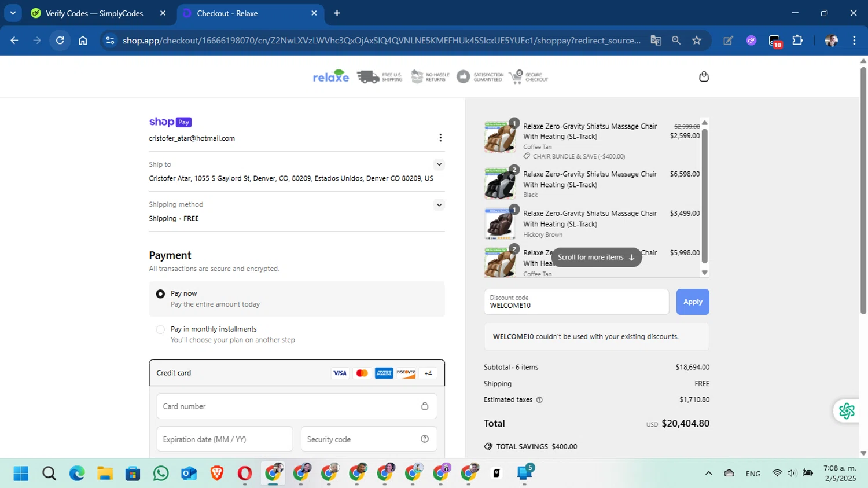Click the down arrow of items list scrollbar
This screenshot has height=488, width=868.
[x=704, y=272]
